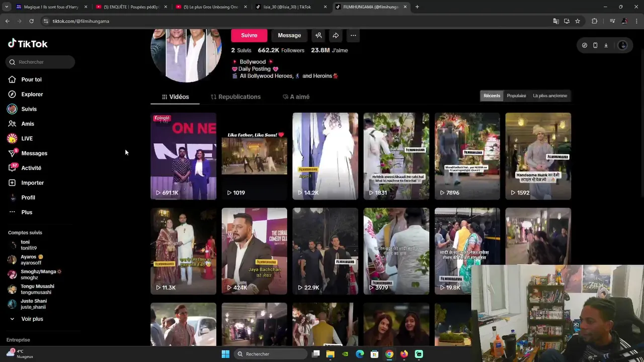Open a new browser tab
The height and width of the screenshot is (362, 644).
coord(417,7)
